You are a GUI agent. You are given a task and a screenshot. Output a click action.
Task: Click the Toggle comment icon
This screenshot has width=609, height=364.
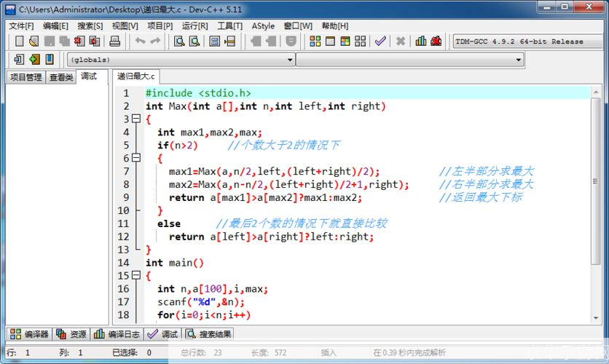tap(291, 41)
